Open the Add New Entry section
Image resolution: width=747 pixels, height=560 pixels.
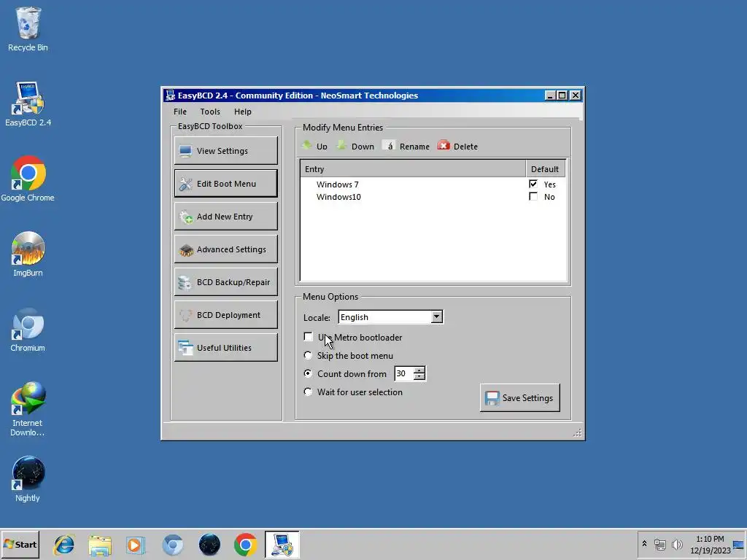pyautogui.click(x=226, y=216)
